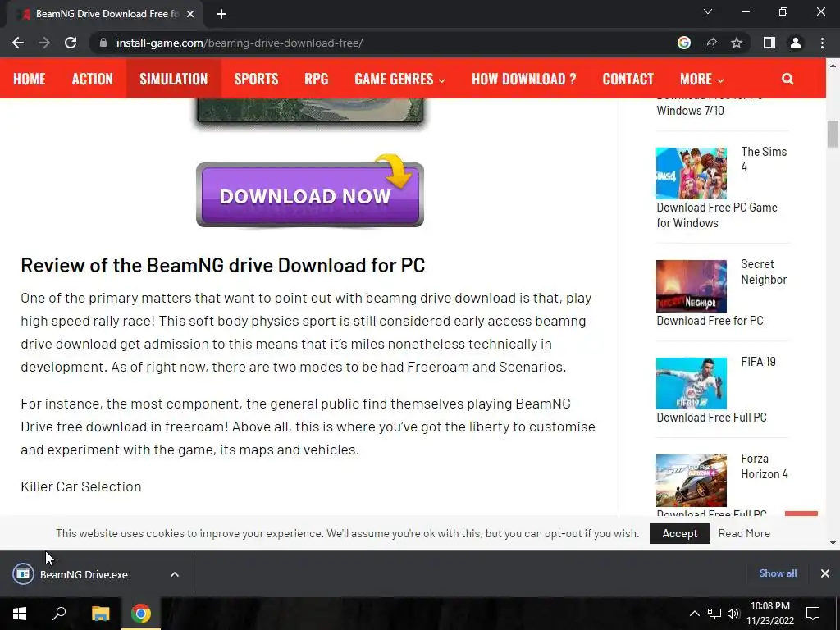This screenshot has height=630, width=840.
Task: Open FIFA 19 thumbnail image
Action: (x=692, y=384)
